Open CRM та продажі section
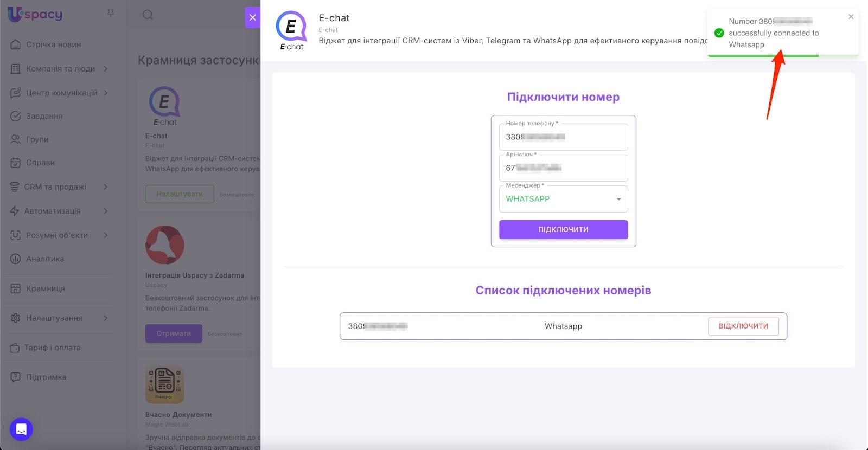Screen dimensions: 868x450 click(55, 187)
